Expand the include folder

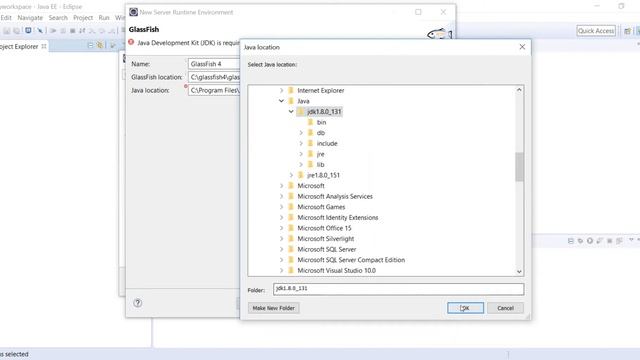(x=301, y=143)
